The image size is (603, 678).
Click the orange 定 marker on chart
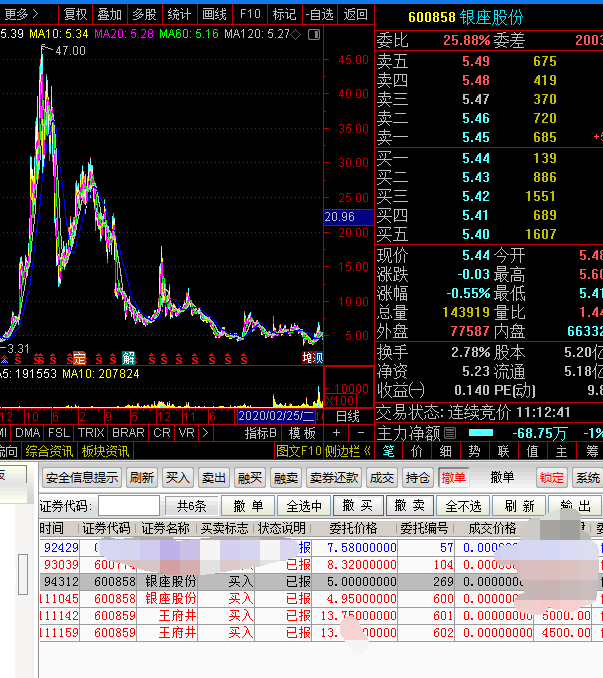80,358
